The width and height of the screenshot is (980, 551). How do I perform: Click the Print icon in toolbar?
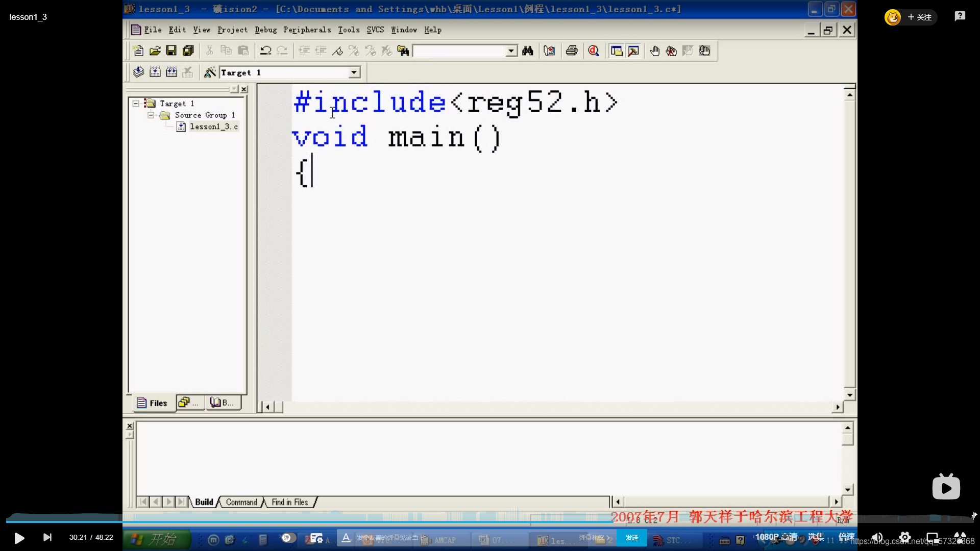tap(572, 51)
